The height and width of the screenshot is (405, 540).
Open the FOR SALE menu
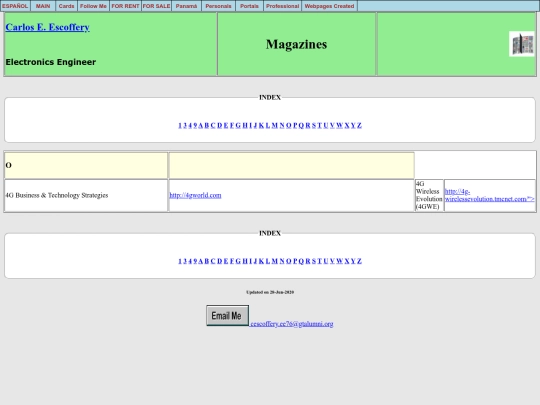(x=156, y=6)
